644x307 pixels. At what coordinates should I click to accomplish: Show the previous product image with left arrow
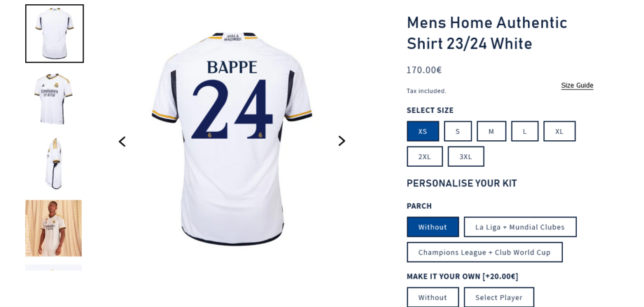122,142
